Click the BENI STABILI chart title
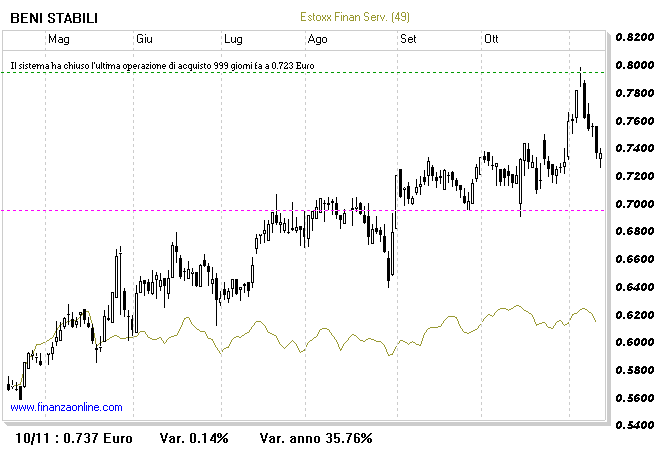The image size is (655, 450). [54, 18]
